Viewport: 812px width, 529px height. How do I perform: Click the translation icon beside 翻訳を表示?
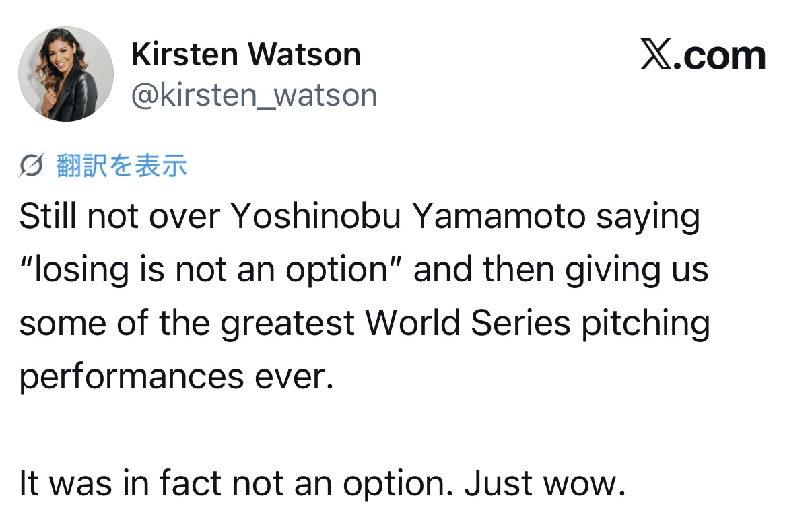32,166
